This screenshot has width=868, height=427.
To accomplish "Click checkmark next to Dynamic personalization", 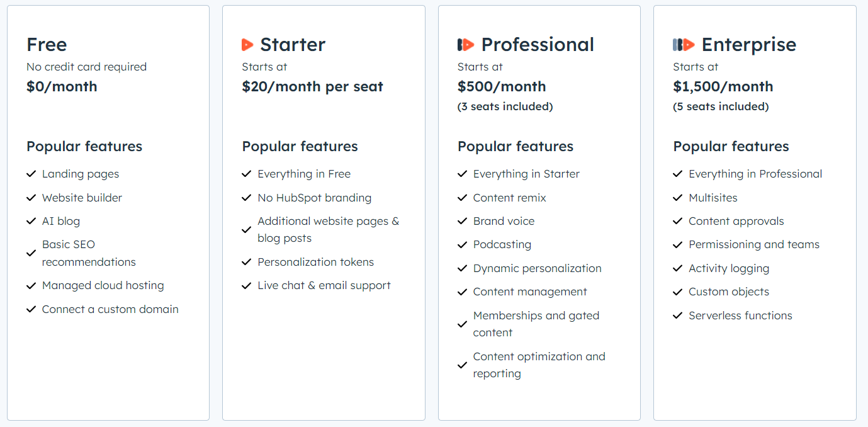I will (x=463, y=268).
